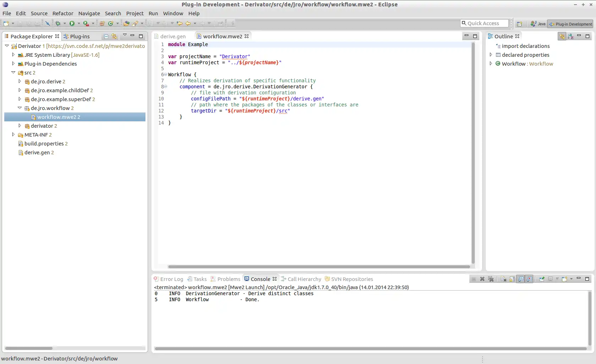Switch to the Problems tab
Screen dimensions: 596x364
coord(226,279)
